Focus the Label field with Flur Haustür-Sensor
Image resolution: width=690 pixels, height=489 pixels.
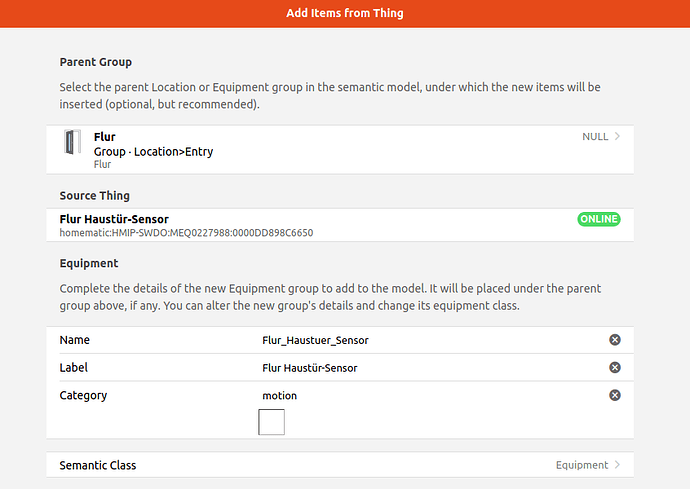(310, 368)
